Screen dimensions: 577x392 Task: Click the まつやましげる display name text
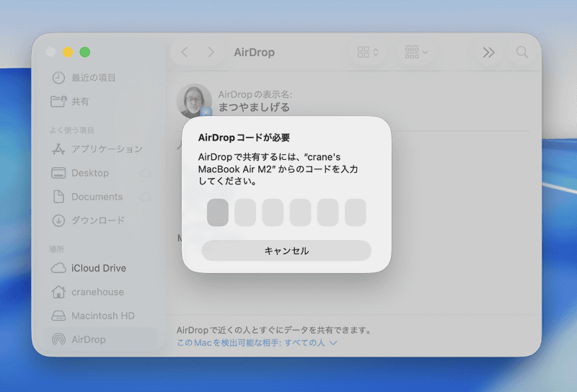point(254,107)
